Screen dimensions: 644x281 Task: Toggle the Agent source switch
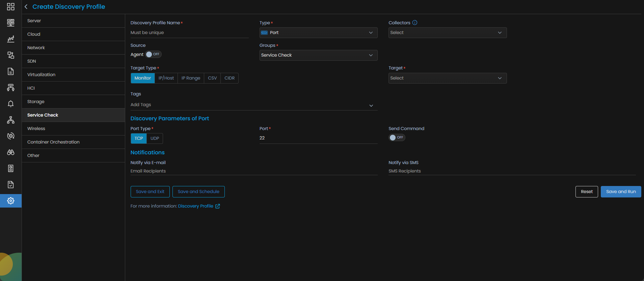coord(153,54)
